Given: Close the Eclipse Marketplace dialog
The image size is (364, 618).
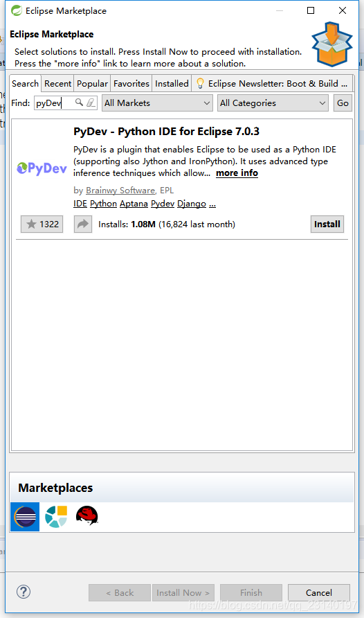Looking at the screenshot, I should coord(343,10).
